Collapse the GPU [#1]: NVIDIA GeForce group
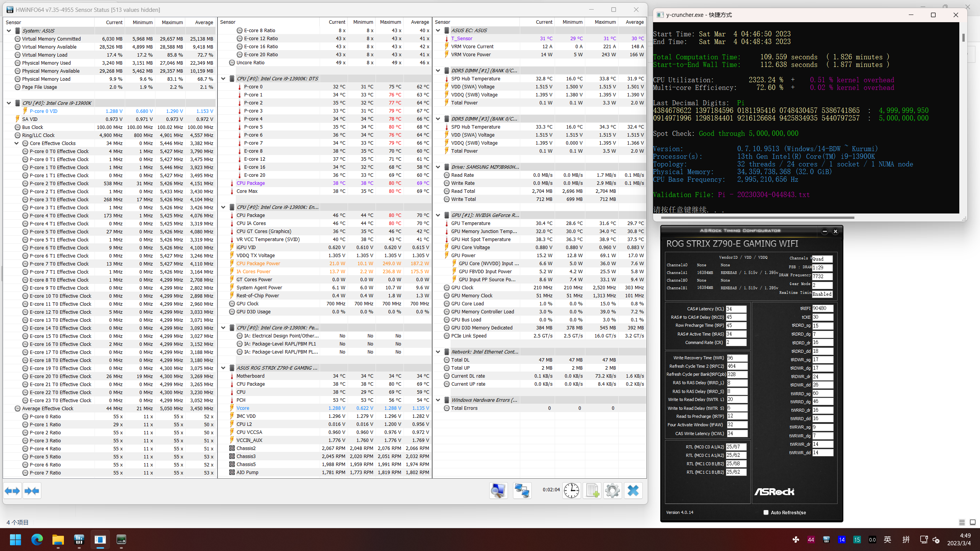The height and width of the screenshot is (551, 980). (438, 215)
